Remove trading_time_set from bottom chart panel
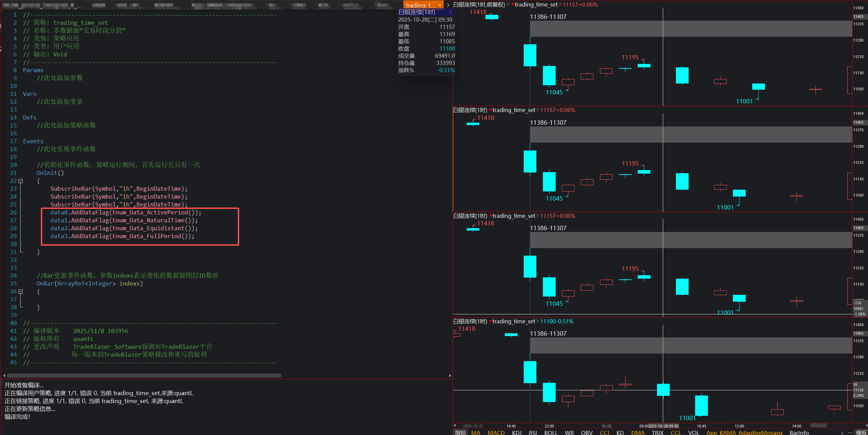 click(538, 321)
